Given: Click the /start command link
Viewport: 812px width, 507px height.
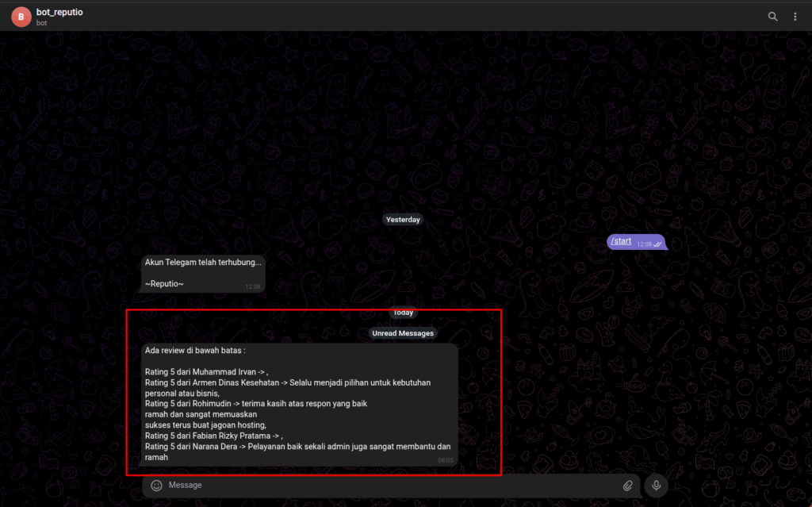Looking at the screenshot, I should (x=621, y=241).
